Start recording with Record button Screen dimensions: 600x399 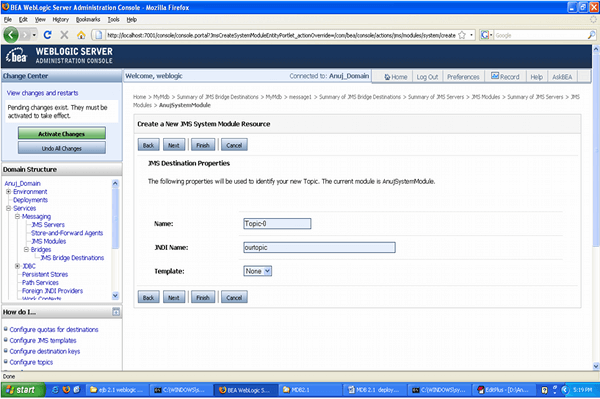click(505, 77)
